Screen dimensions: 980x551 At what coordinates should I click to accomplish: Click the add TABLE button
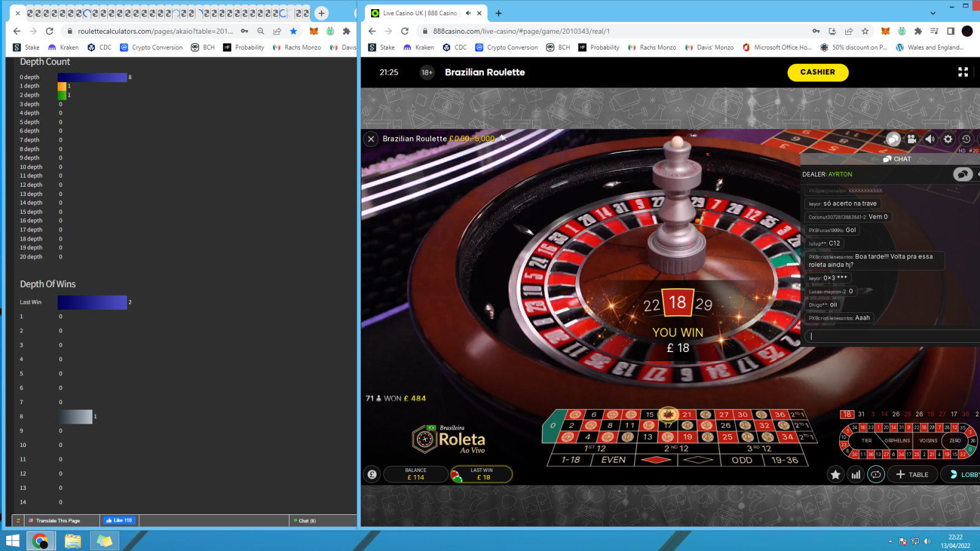912,474
